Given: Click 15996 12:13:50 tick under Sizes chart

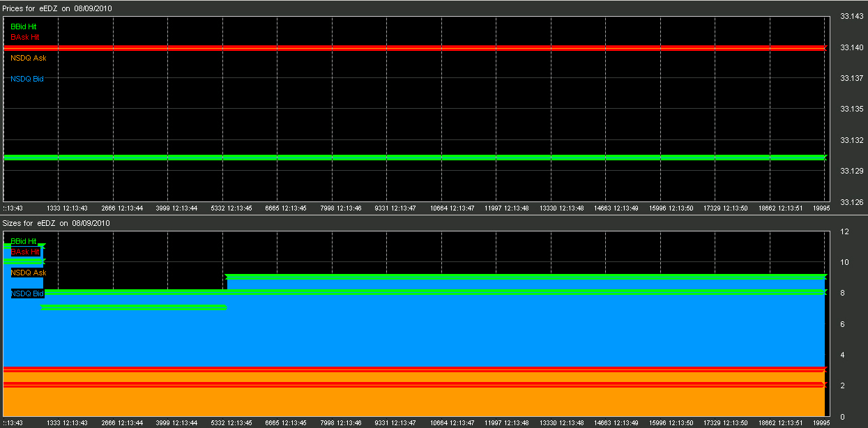Looking at the screenshot, I should (x=671, y=422).
